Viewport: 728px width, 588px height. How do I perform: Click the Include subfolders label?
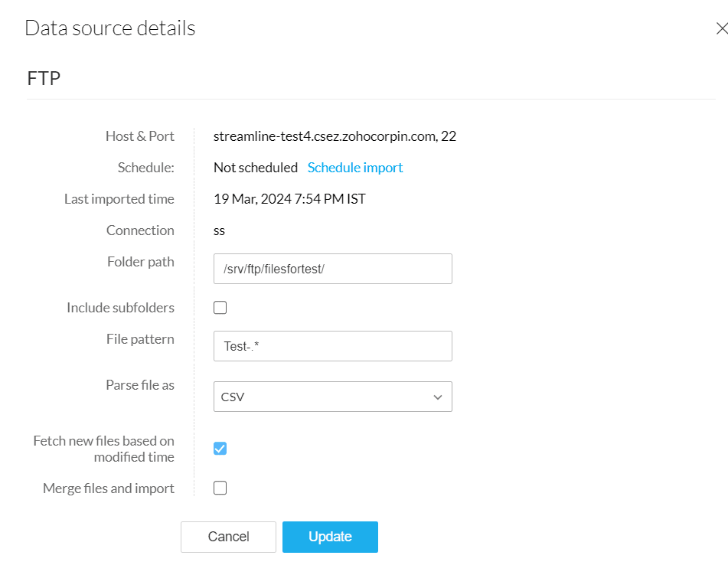coord(120,308)
